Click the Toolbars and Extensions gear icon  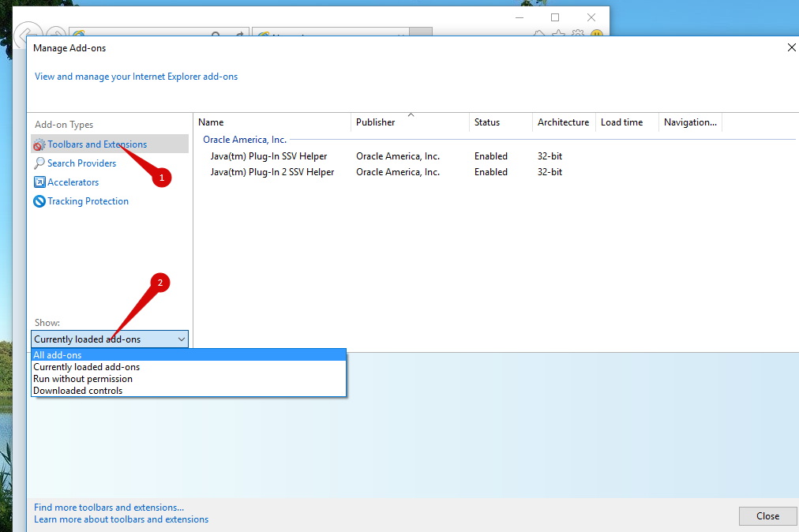tap(39, 144)
